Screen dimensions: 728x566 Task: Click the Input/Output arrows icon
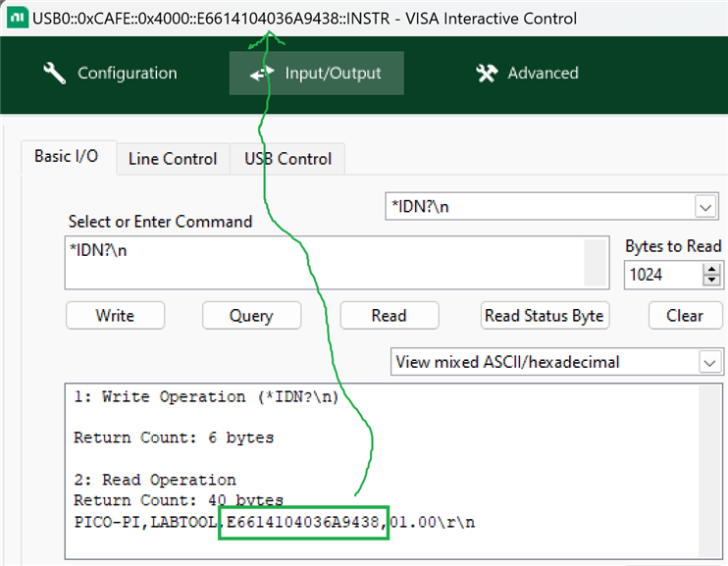(261, 74)
